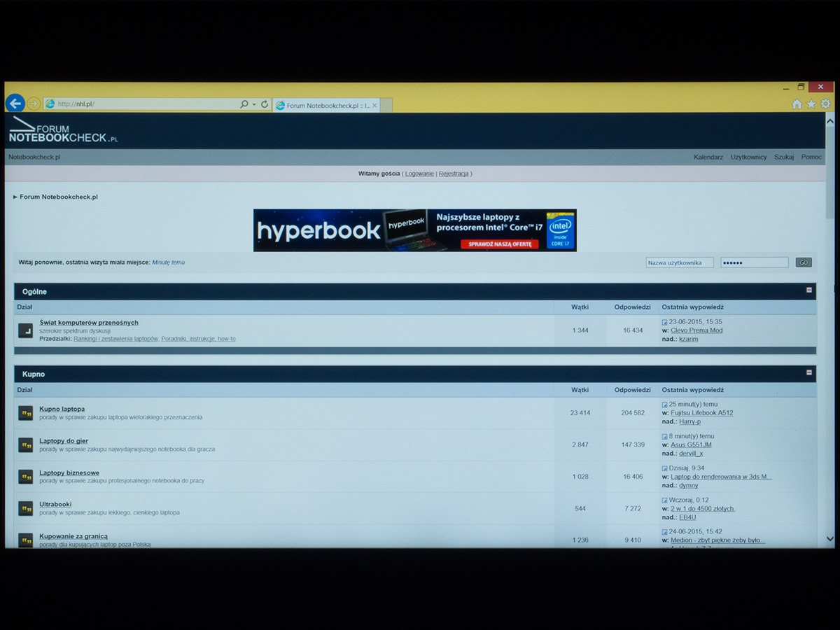Open the Kupowanie za granicą forum link
Viewport: 840px width, 630px height.
click(x=73, y=536)
